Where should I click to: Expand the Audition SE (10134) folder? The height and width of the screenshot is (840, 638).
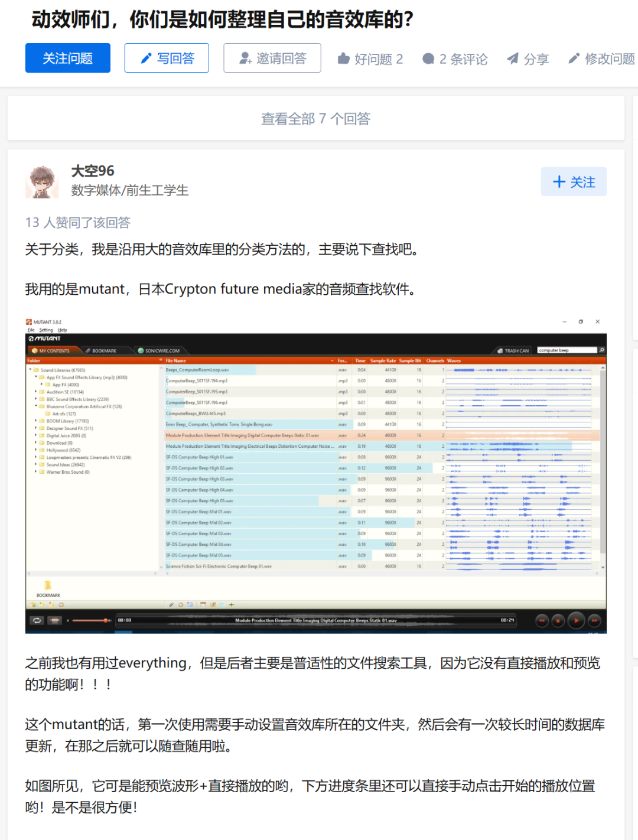[36, 392]
